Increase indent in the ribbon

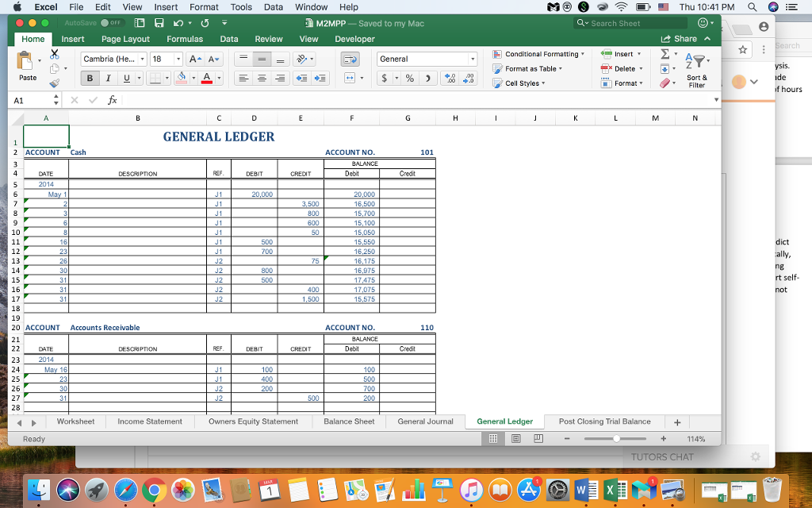click(320, 79)
